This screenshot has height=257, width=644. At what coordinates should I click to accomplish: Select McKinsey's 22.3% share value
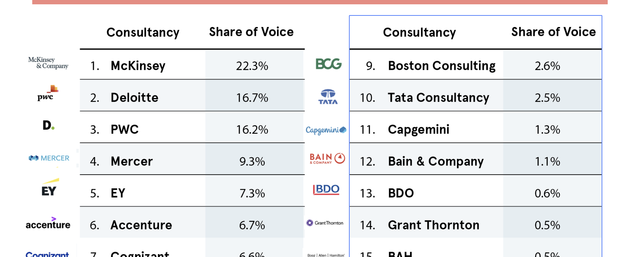tap(252, 66)
